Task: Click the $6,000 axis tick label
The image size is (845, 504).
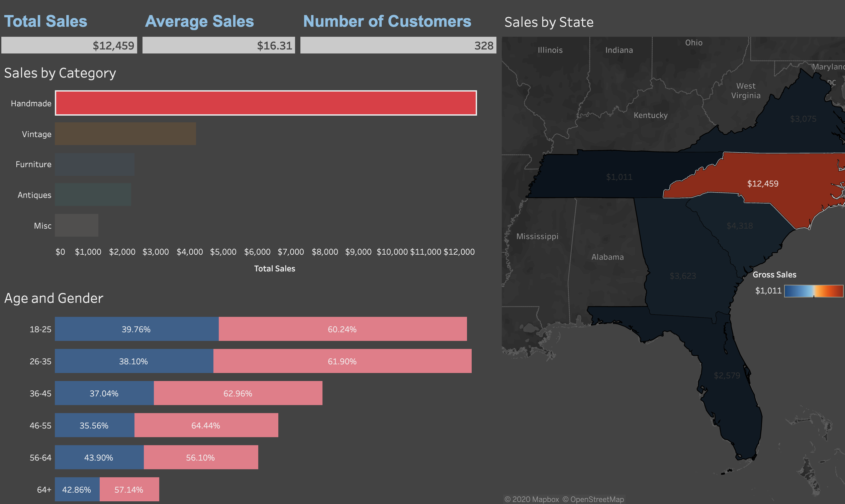Action: tap(257, 252)
